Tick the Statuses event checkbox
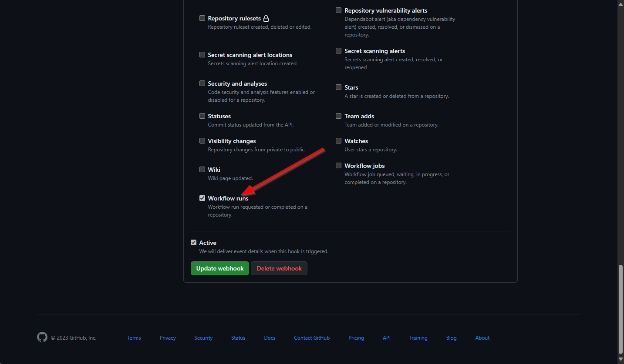 (202, 116)
